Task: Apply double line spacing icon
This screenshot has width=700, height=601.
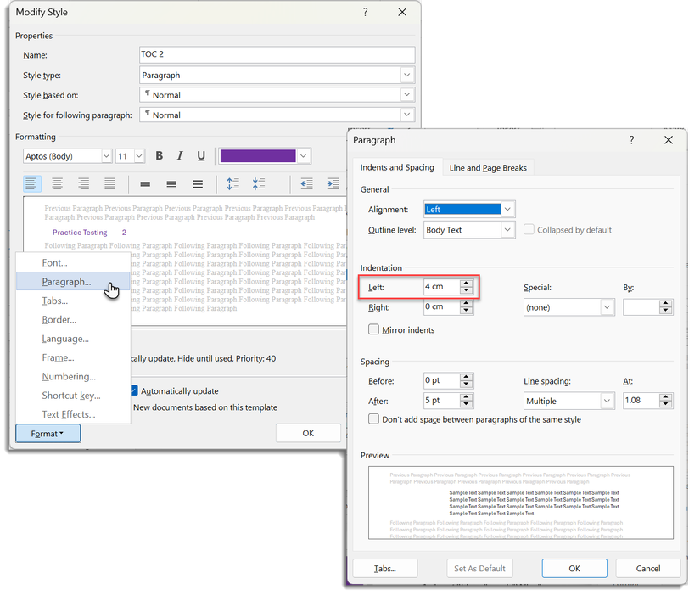Action: (198, 184)
